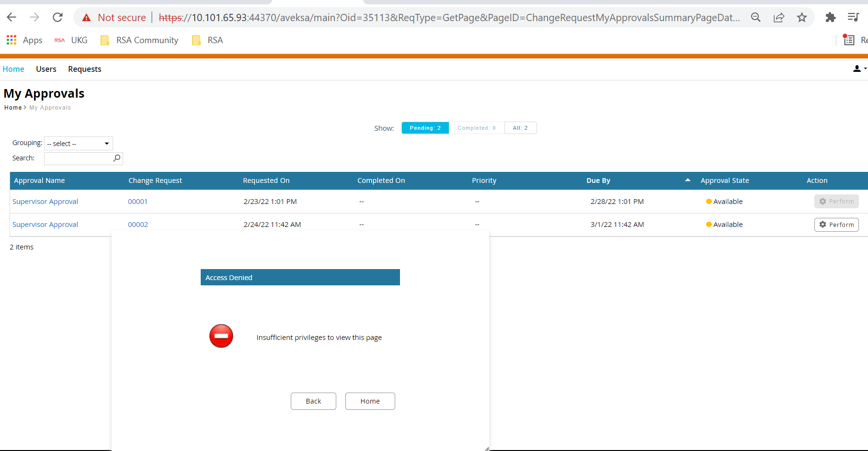Click Back on the Access Denied dialog
This screenshot has height=451, width=868.
point(313,401)
